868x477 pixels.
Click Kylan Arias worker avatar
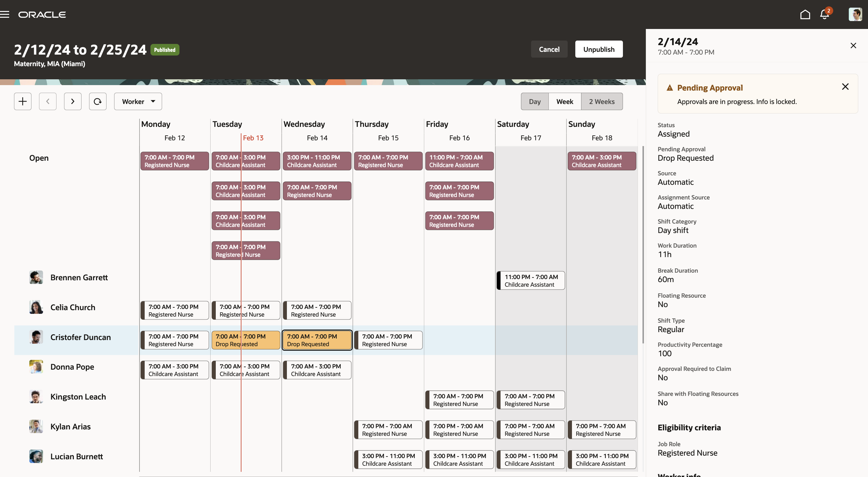(36, 426)
